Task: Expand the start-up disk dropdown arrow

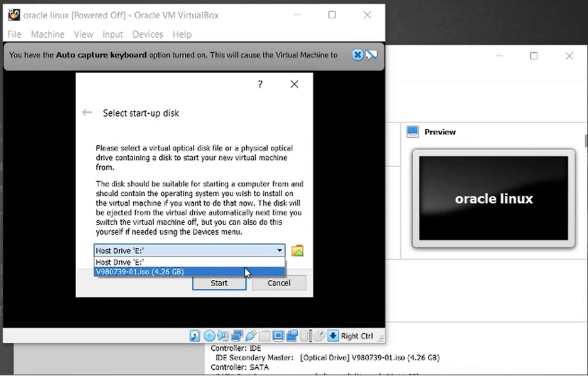Action: click(280, 251)
